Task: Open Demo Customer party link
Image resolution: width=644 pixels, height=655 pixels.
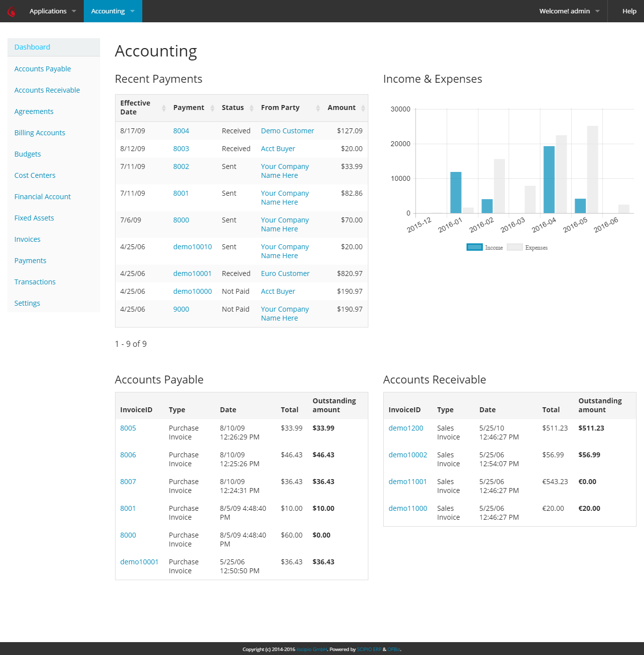Action: tap(287, 131)
